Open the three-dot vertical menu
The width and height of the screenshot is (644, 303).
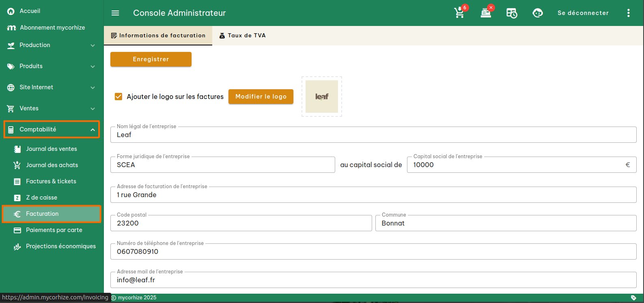click(x=628, y=13)
